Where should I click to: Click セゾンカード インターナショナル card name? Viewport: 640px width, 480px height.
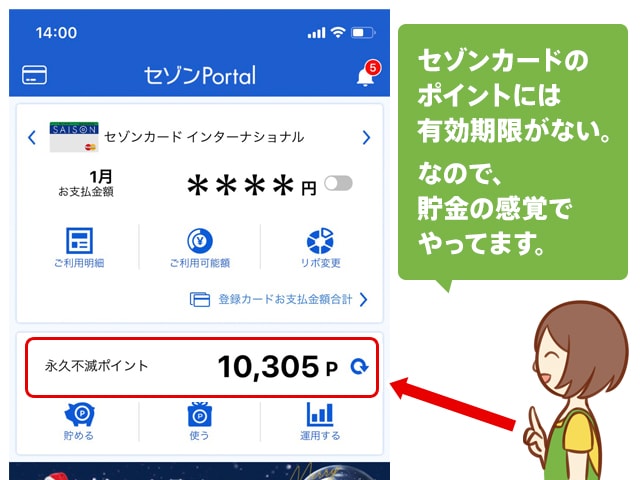tap(204, 137)
